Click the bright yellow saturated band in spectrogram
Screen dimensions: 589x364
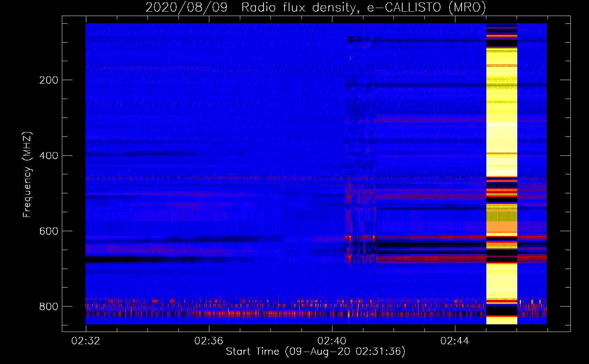tap(502, 174)
